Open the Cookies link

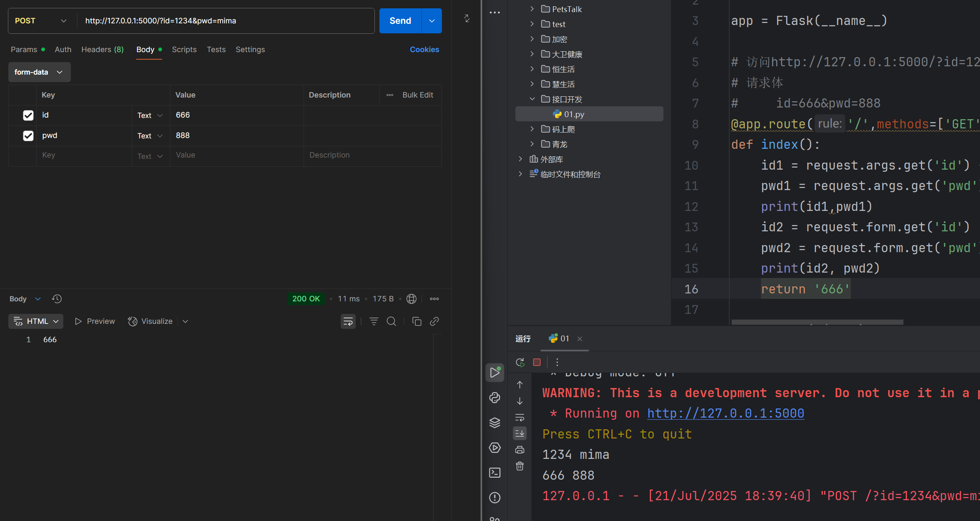(424, 50)
